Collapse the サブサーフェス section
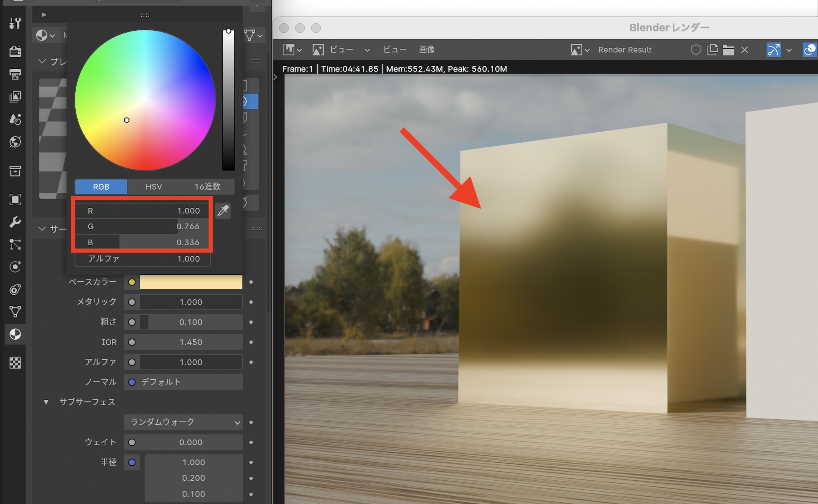Image resolution: width=818 pixels, height=504 pixels. tap(46, 402)
